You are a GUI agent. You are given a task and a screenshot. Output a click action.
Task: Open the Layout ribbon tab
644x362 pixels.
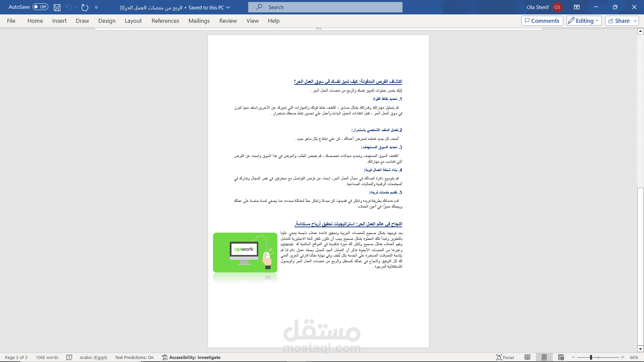[133, 21]
